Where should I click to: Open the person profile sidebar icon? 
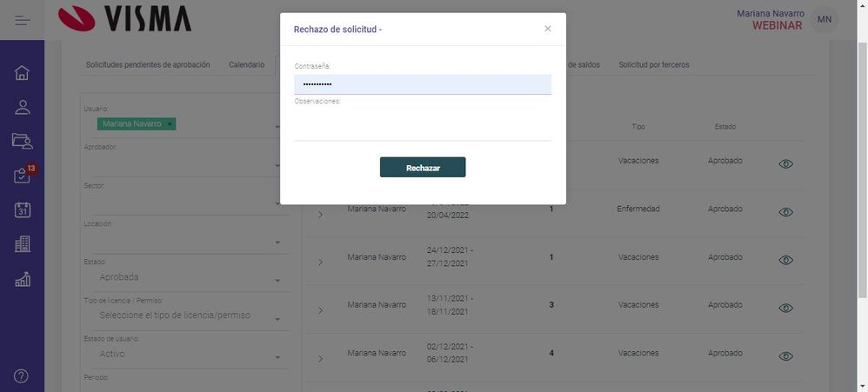click(22, 107)
